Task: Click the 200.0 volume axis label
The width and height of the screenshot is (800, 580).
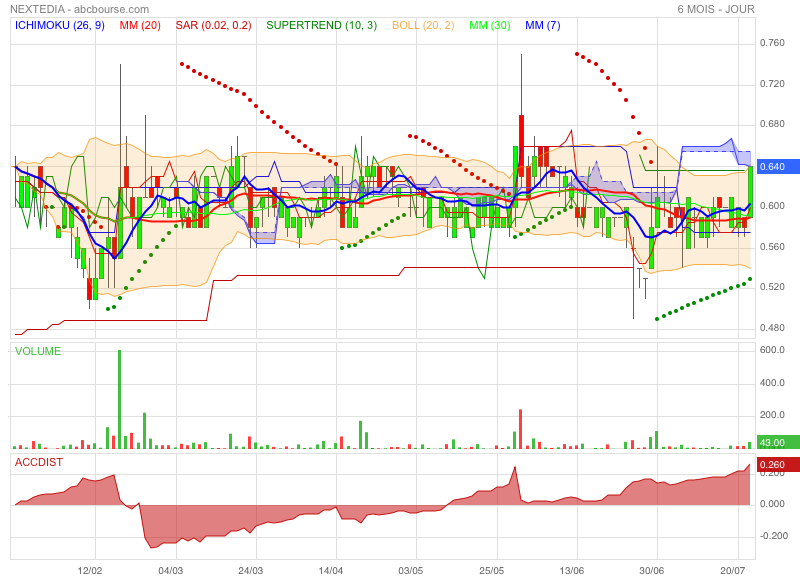Action: pyautogui.click(x=772, y=415)
